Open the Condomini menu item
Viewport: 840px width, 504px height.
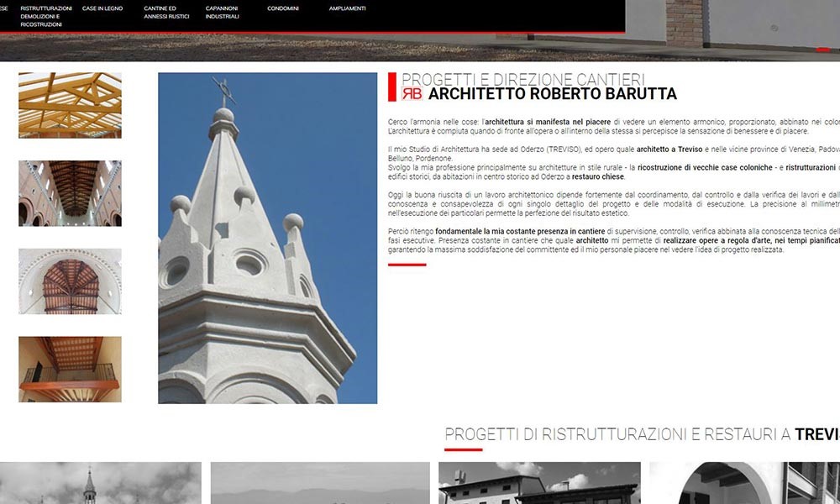click(x=283, y=8)
